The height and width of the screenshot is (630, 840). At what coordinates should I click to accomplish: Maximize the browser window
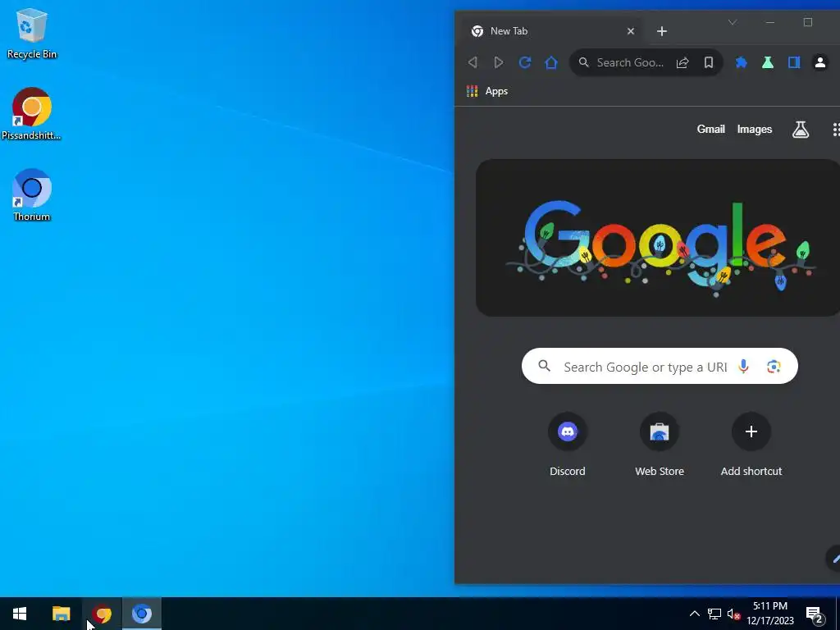click(808, 22)
